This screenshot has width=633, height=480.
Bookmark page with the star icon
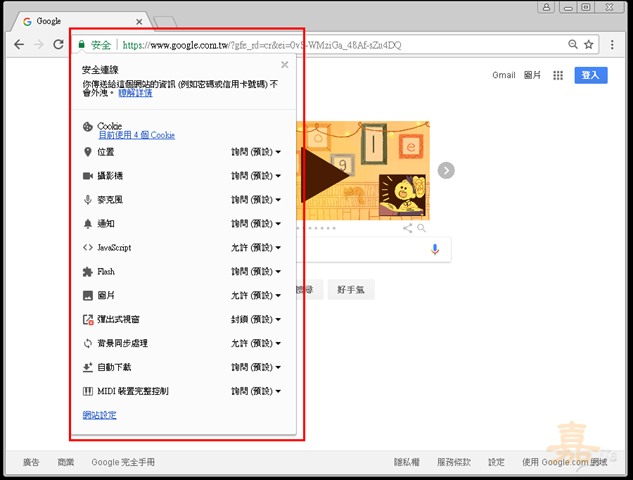589,44
